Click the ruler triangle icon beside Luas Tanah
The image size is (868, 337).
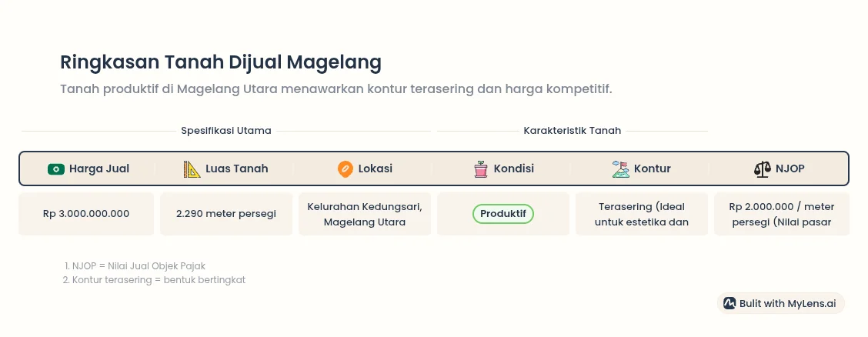pyautogui.click(x=192, y=168)
